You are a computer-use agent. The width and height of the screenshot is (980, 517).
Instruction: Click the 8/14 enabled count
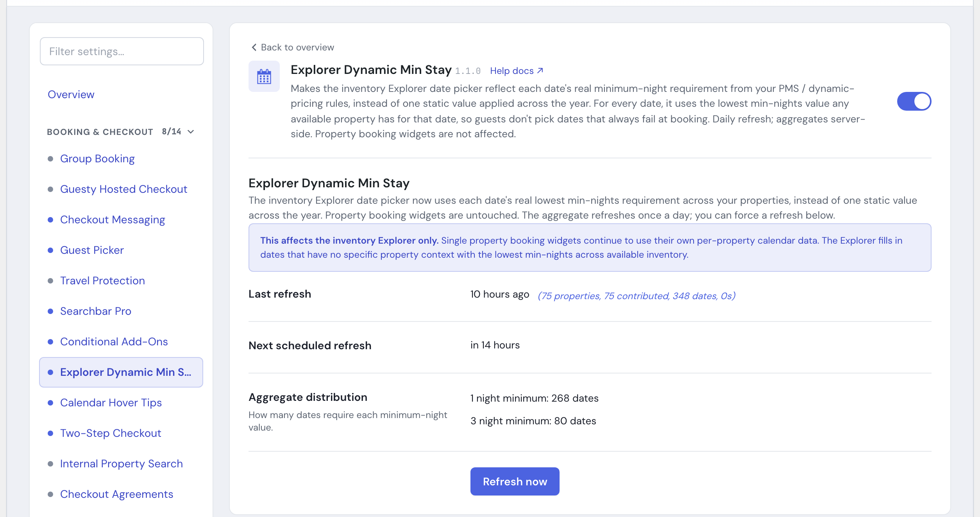coord(172,131)
